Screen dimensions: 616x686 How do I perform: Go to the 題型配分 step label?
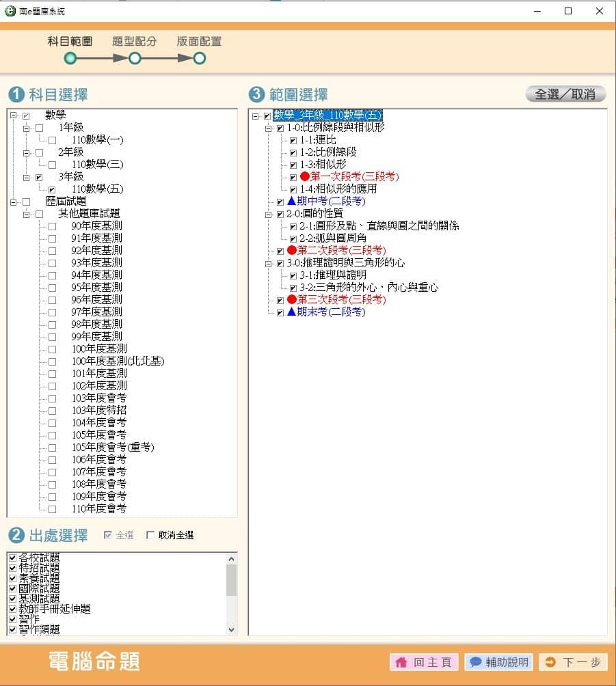(x=135, y=41)
